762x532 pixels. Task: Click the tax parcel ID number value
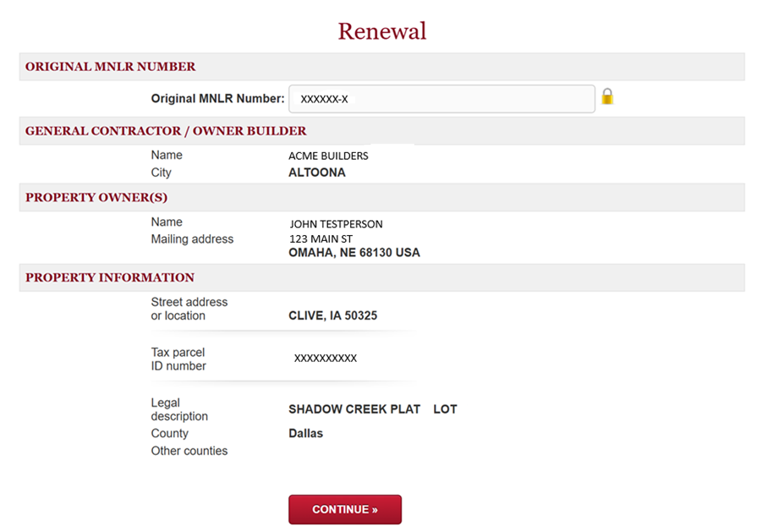324,358
